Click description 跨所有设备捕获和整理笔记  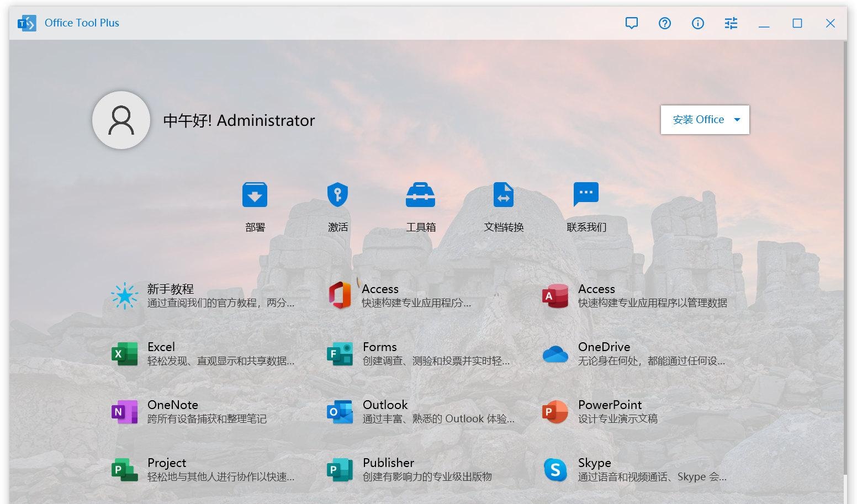click(207, 419)
